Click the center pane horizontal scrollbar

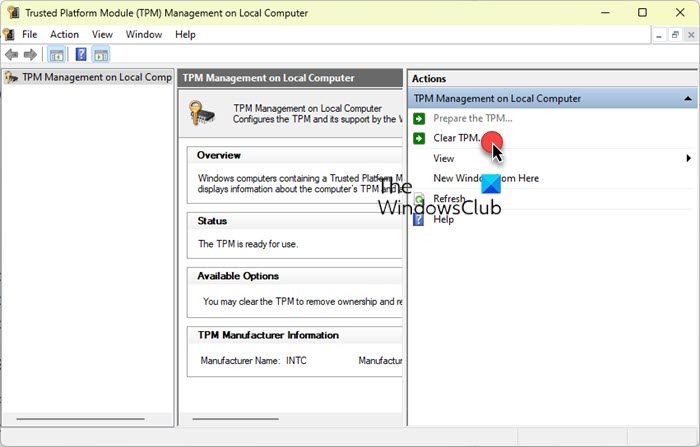pyautogui.click(x=235, y=419)
